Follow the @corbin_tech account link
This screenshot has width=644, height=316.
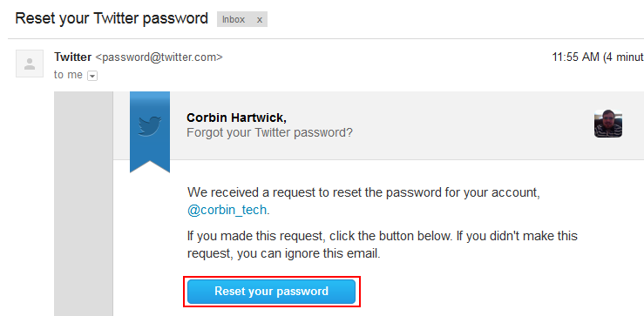(227, 211)
